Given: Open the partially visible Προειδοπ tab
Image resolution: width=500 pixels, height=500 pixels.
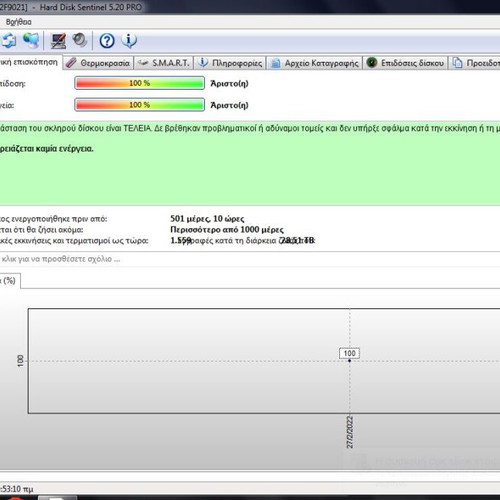Looking at the screenshot, I should (475, 63).
